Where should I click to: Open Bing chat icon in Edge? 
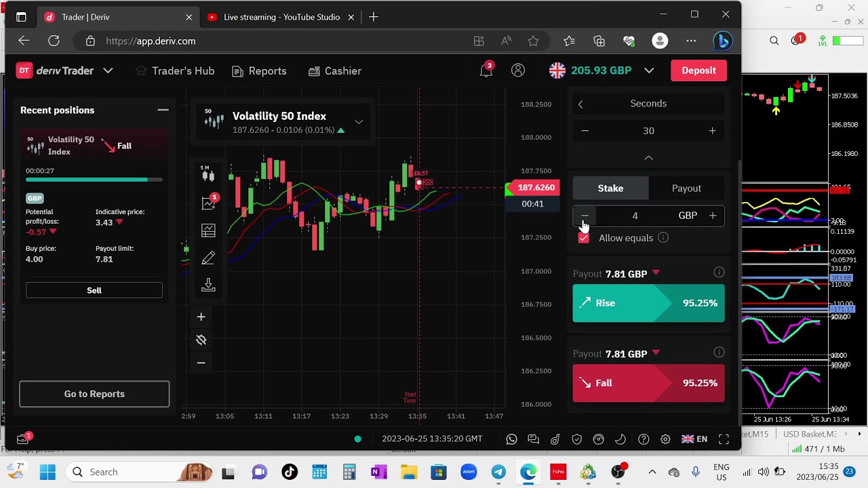click(723, 41)
